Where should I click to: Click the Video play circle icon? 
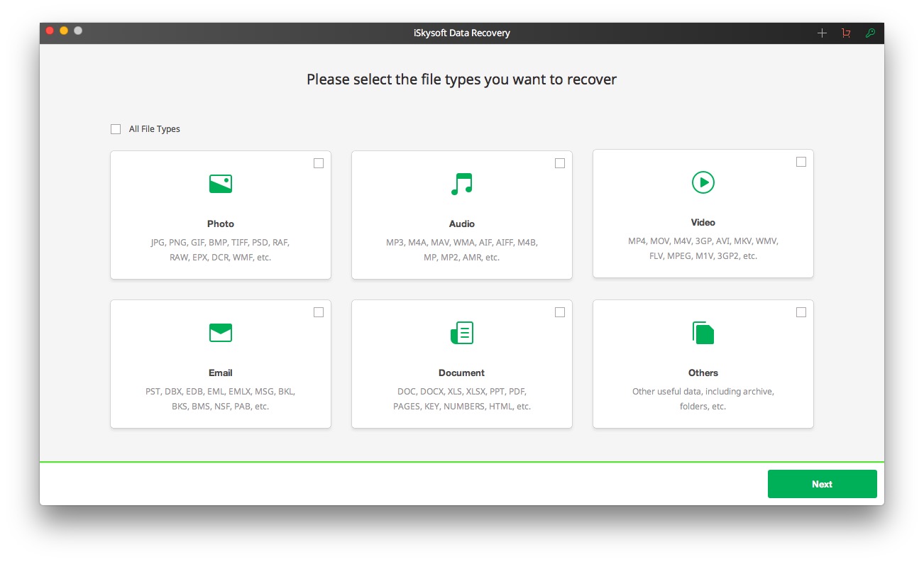click(703, 182)
